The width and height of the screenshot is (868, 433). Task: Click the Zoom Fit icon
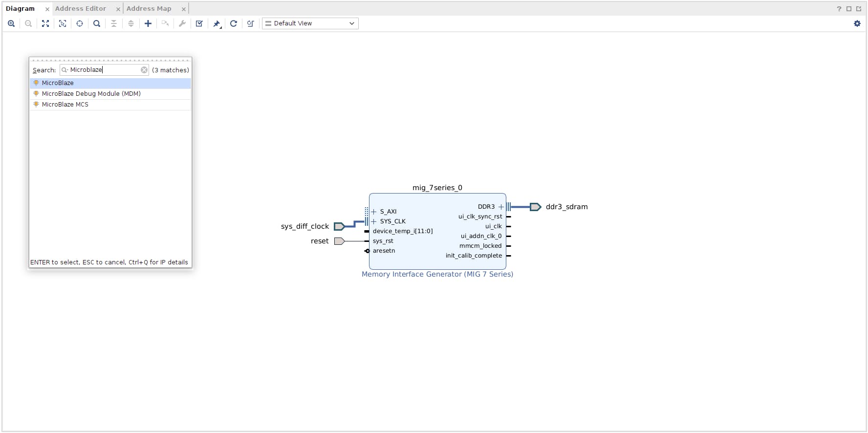click(x=45, y=23)
